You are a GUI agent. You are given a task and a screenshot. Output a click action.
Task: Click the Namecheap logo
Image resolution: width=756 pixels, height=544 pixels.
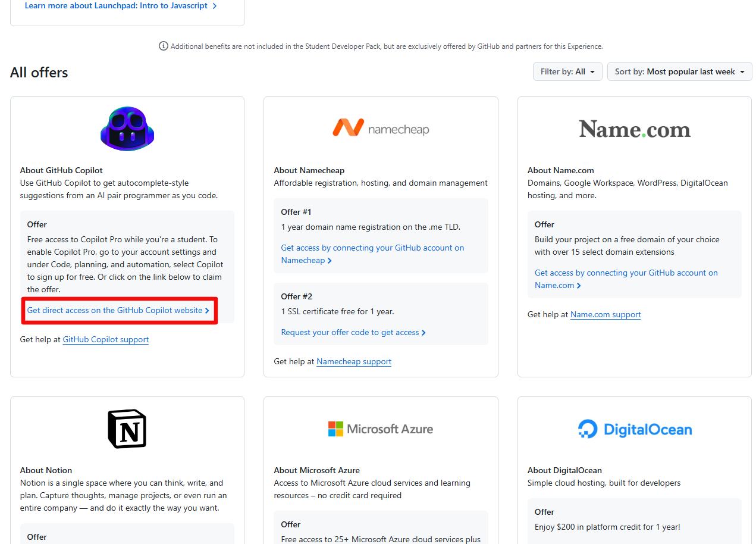click(x=381, y=129)
